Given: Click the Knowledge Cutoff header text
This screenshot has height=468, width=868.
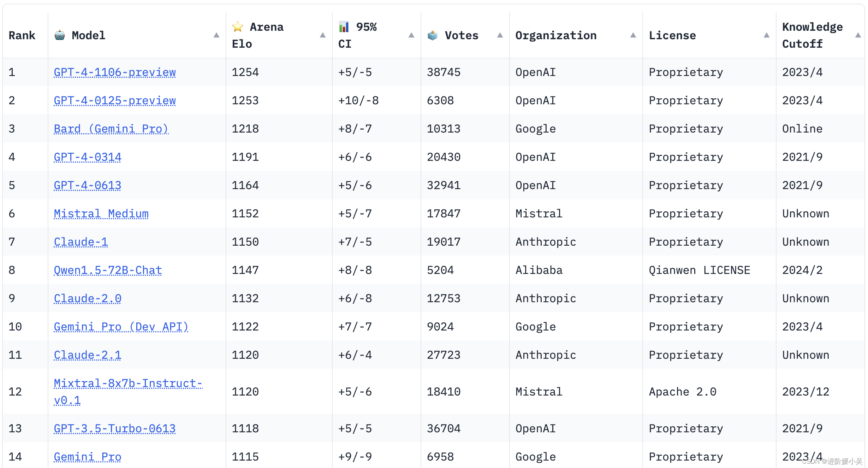Looking at the screenshot, I should 813,35.
